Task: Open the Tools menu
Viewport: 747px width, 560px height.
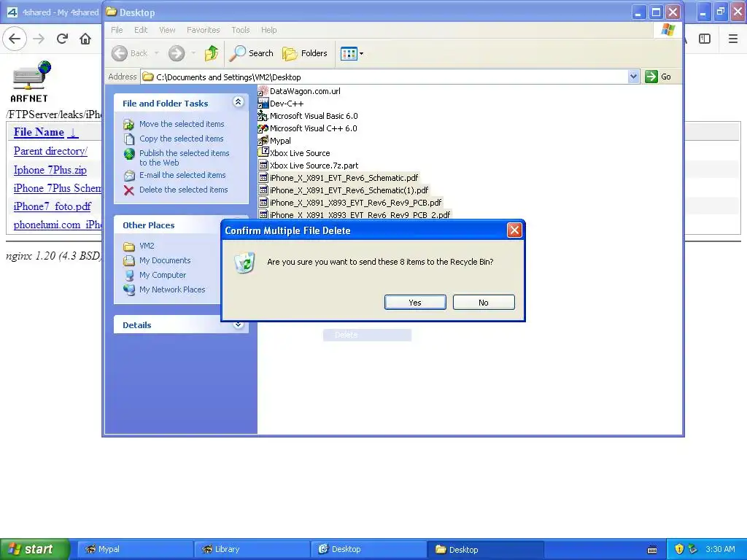Action: pos(241,30)
